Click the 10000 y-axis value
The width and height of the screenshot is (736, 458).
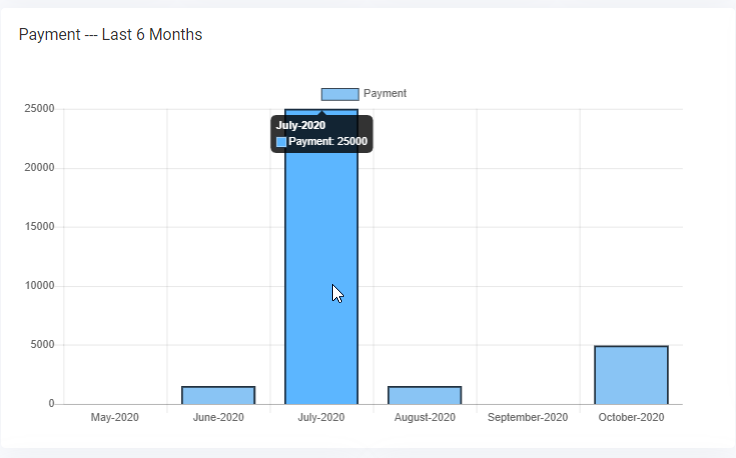coord(39,286)
